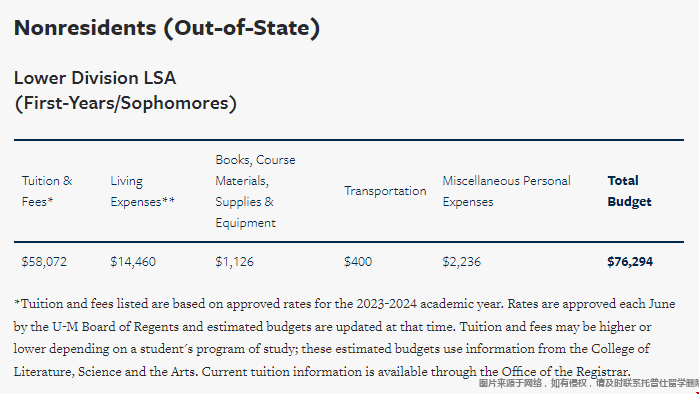Click the Total Budget column header
Viewport: 699px width, 394px height.
click(629, 191)
